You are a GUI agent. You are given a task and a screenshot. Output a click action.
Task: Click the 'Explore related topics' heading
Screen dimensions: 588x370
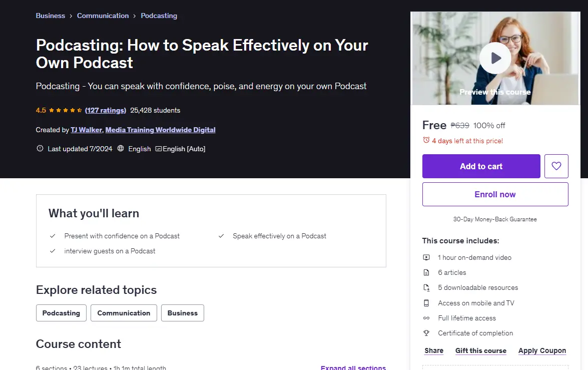(x=97, y=290)
